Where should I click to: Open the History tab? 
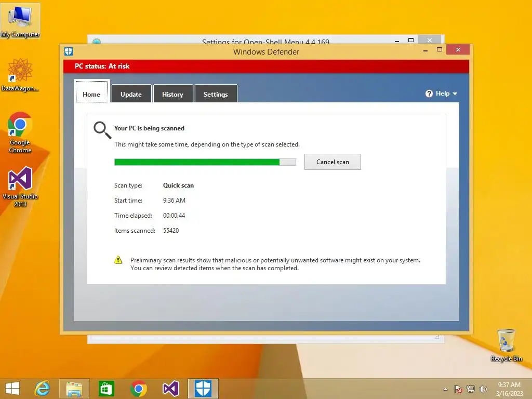point(172,94)
